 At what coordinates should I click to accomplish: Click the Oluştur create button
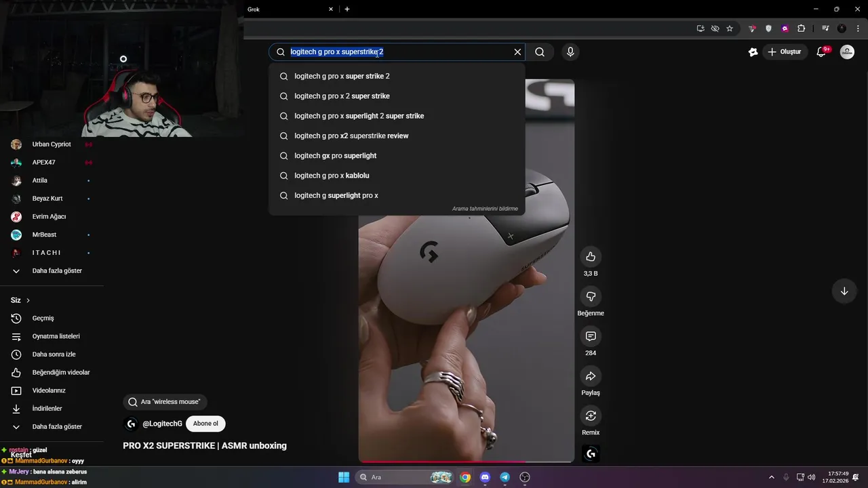point(785,52)
